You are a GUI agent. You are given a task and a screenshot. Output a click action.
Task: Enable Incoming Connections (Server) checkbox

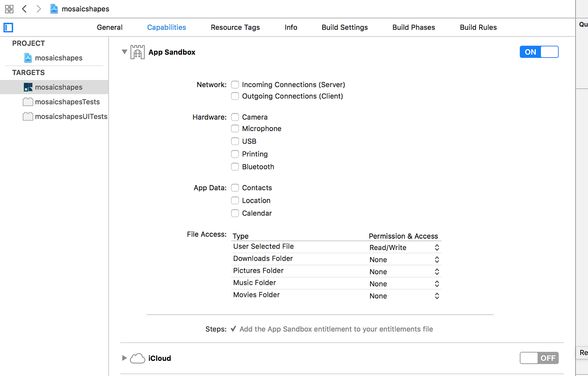[235, 85]
